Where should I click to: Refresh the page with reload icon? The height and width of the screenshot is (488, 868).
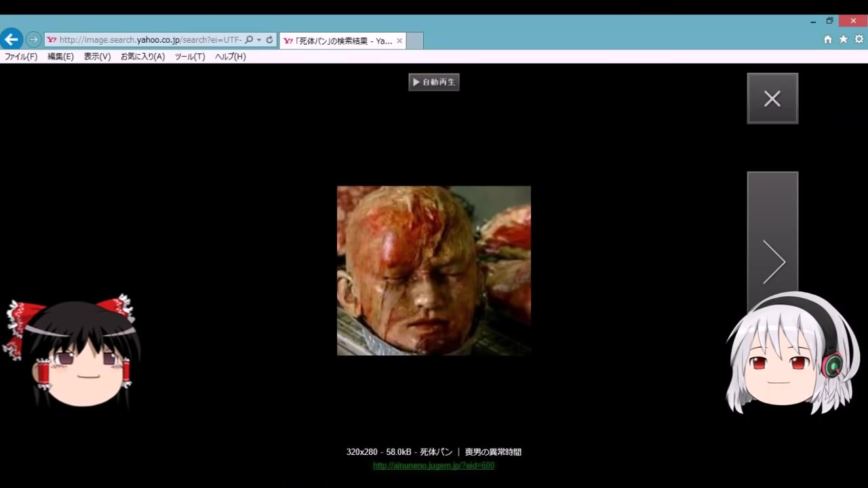tap(269, 40)
